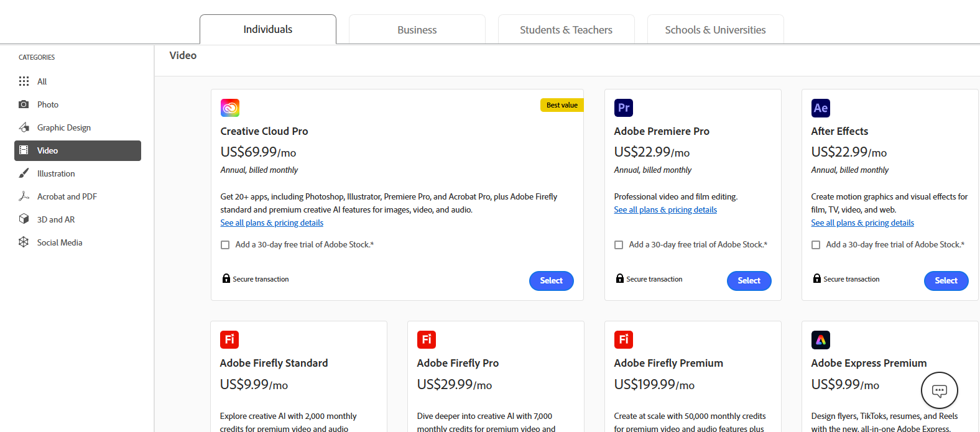The height and width of the screenshot is (432, 980).
Task: Click the Adobe Firefly Premium title
Action: click(x=668, y=363)
